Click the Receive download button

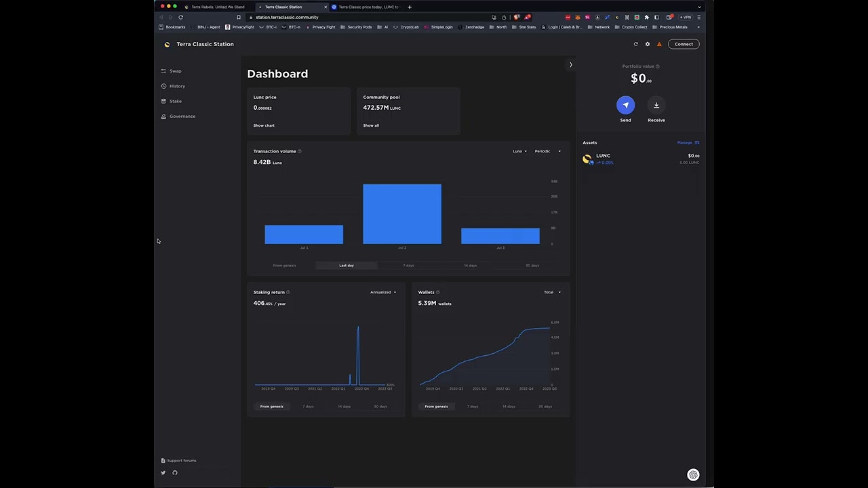(656, 105)
